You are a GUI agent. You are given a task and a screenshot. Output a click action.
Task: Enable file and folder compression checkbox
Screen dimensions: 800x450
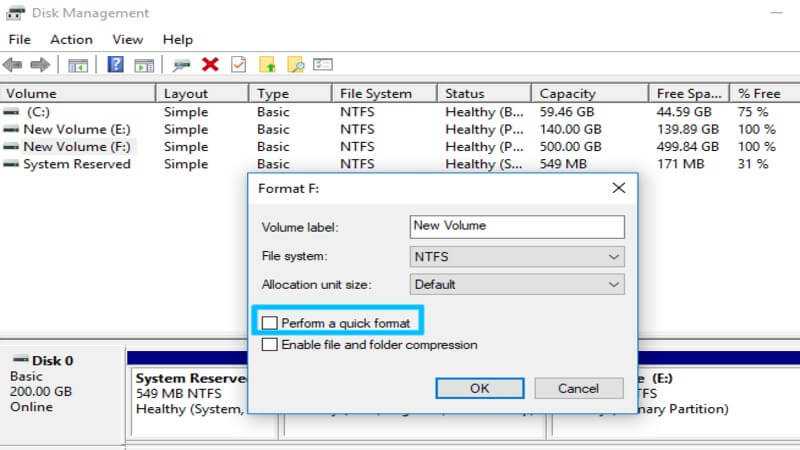pyautogui.click(x=269, y=344)
